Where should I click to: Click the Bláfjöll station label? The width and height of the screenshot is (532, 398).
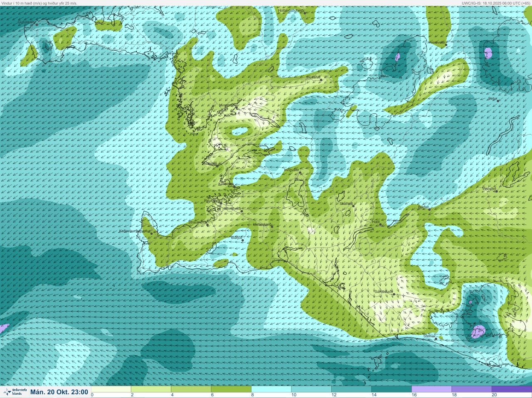click(x=236, y=237)
